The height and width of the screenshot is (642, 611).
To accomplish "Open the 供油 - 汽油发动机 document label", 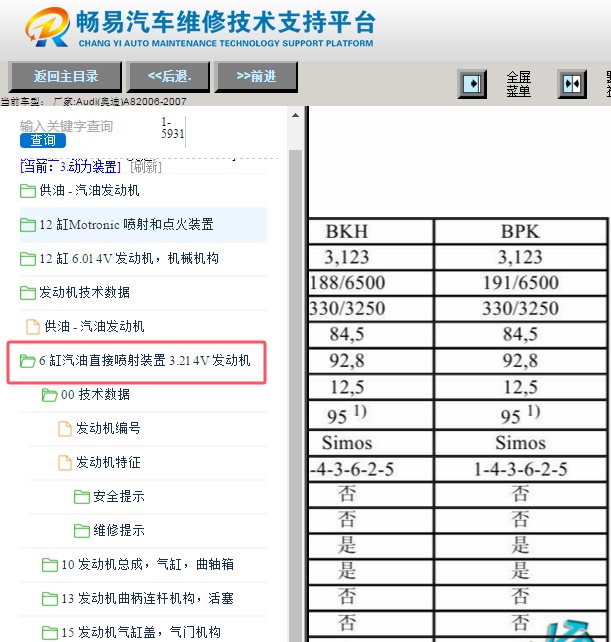I will [x=94, y=326].
